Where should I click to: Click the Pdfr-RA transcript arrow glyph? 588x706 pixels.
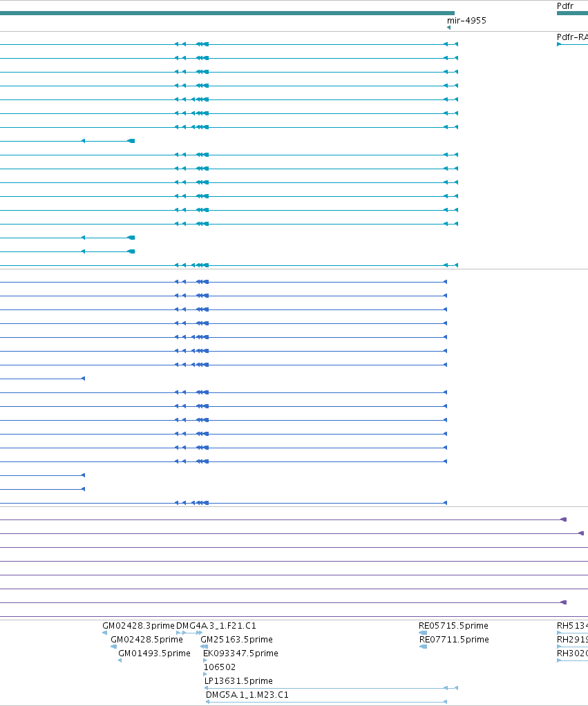coord(559,44)
